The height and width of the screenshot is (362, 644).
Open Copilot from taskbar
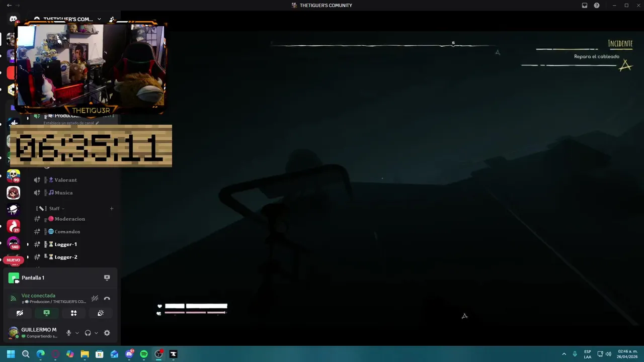(70, 354)
